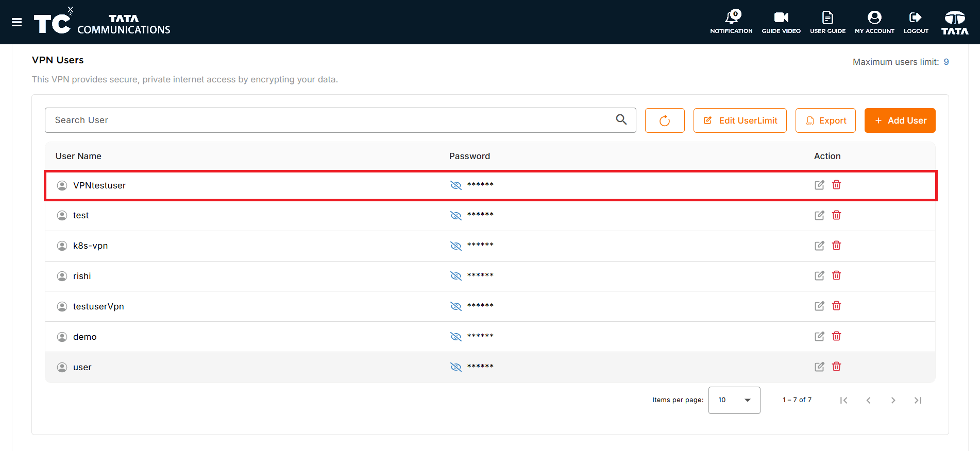Viewport: 980px width, 451px height.
Task: Refresh the VPN users list
Action: pyautogui.click(x=665, y=120)
